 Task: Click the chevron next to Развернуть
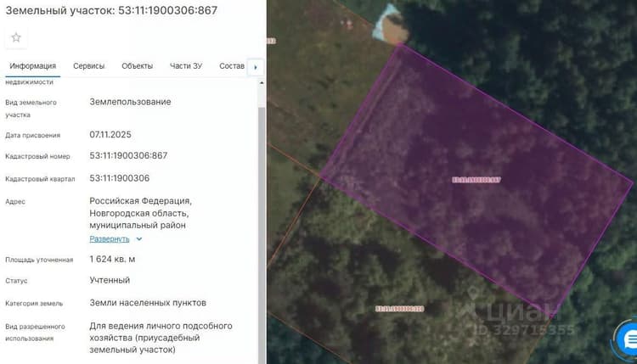139,239
